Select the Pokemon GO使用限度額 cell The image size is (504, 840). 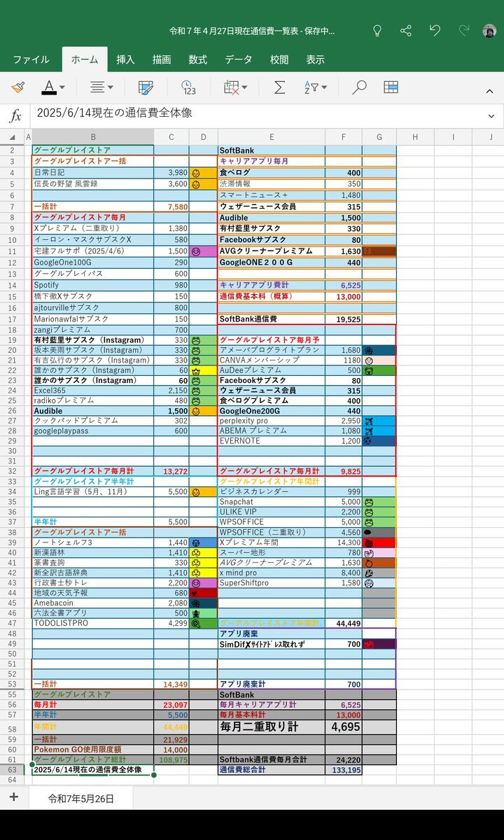point(93,749)
